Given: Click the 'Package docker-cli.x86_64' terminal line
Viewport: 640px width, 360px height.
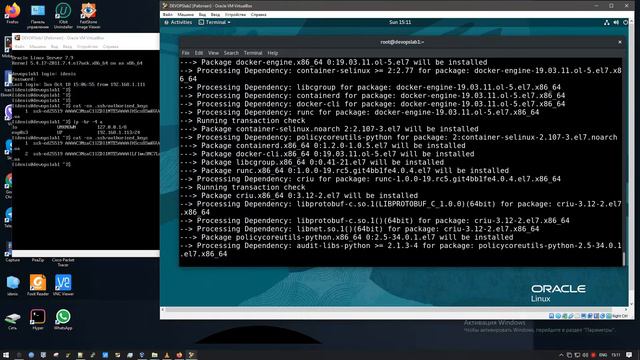Looking at the screenshot, I should point(327,154).
